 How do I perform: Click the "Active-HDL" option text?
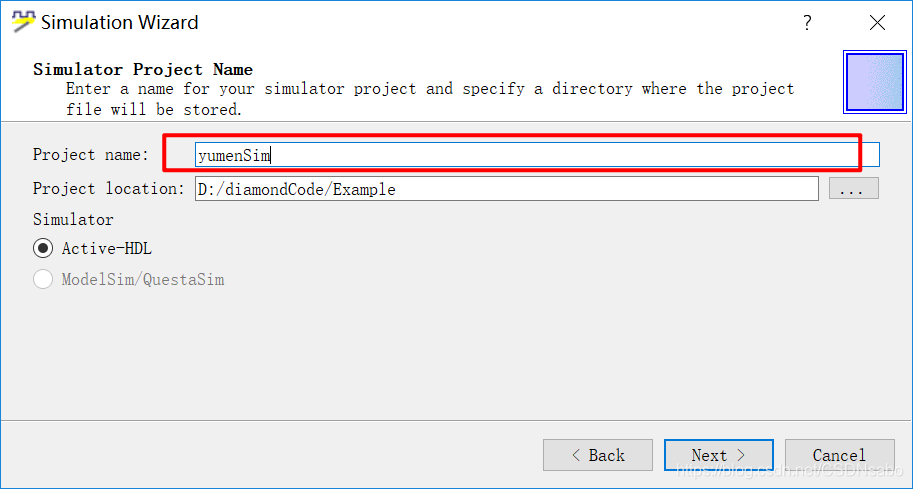107,249
